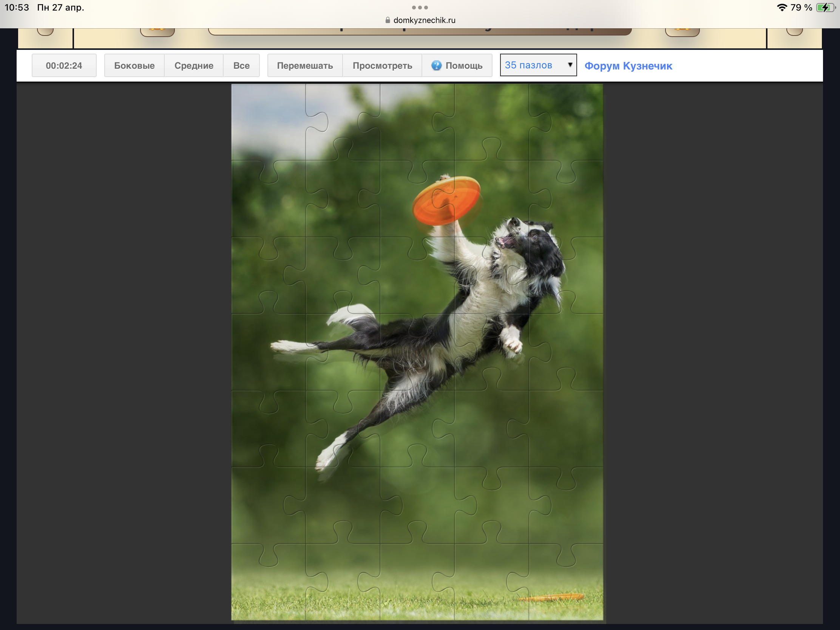Show only Боковые edge pieces
This screenshot has height=630, width=840.
click(x=134, y=66)
